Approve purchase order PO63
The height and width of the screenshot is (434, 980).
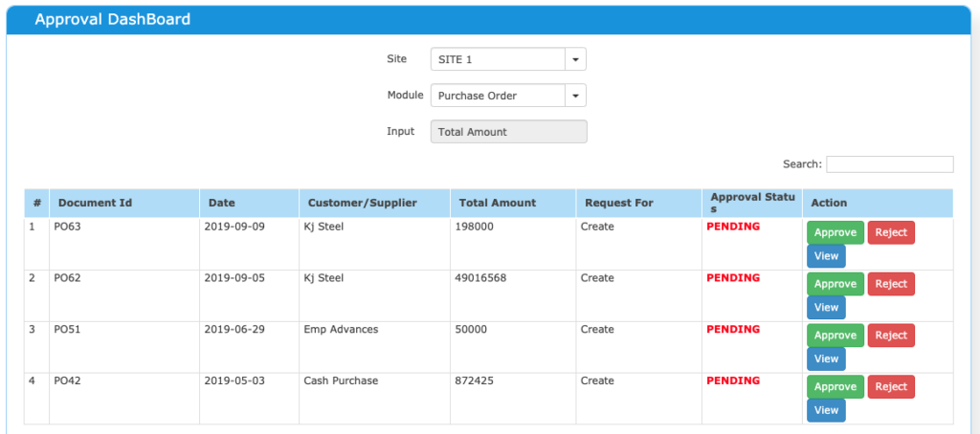click(835, 232)
